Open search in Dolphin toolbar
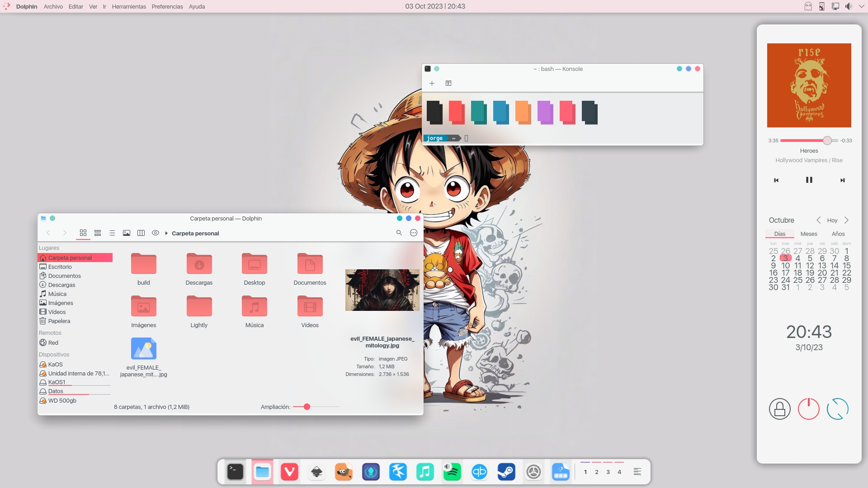 [x=399, y=233]
